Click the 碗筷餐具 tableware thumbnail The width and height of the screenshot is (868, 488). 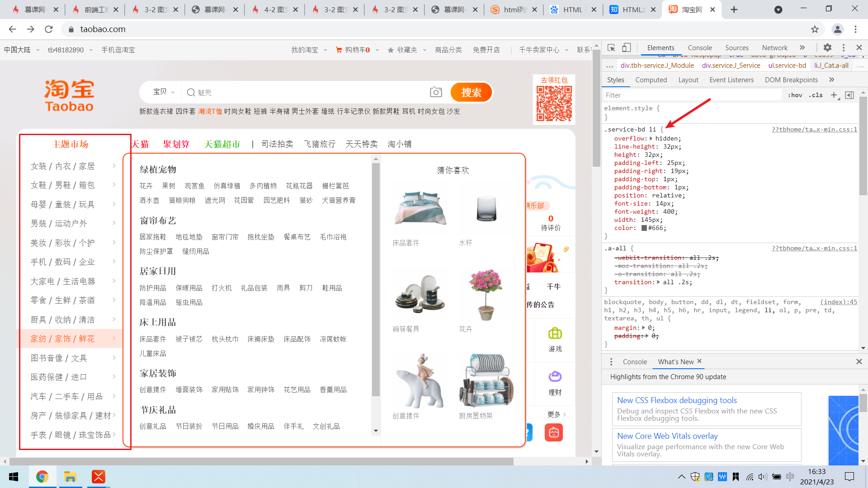(x=420, y=294)
